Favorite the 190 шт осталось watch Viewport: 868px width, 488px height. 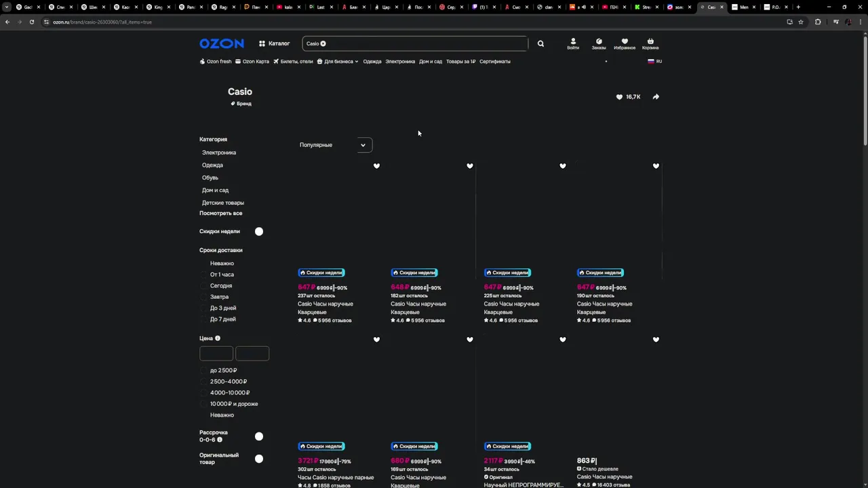point(656,166)
